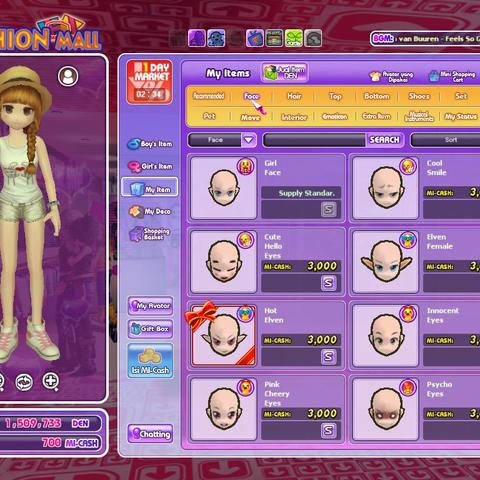Click the S button for Pink Cheery Eyes
Screen dimensions: 480x480
[328, 430]
